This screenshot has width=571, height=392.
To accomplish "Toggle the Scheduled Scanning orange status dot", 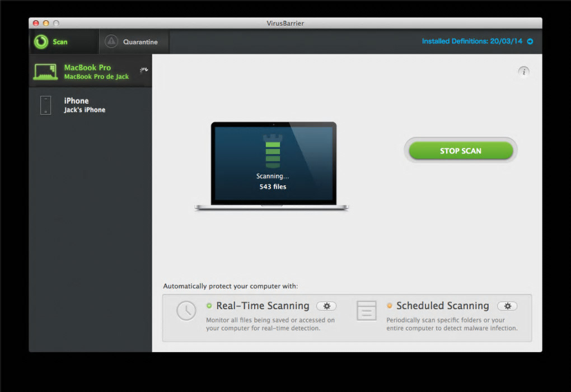I will pos(389,306).
